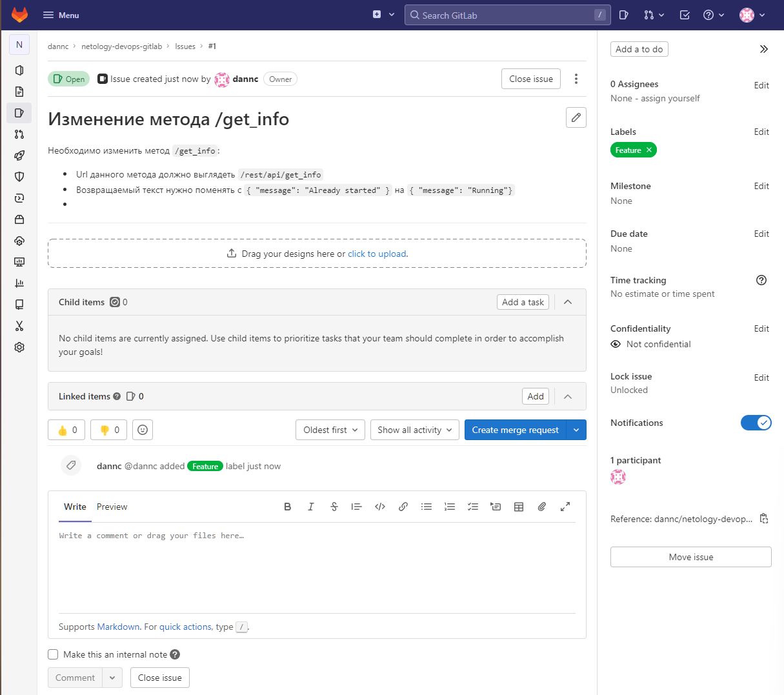Open the 'Oldest first' sort dropdown
Viewport: 784px width, 695px height.
tap(330, 429)
